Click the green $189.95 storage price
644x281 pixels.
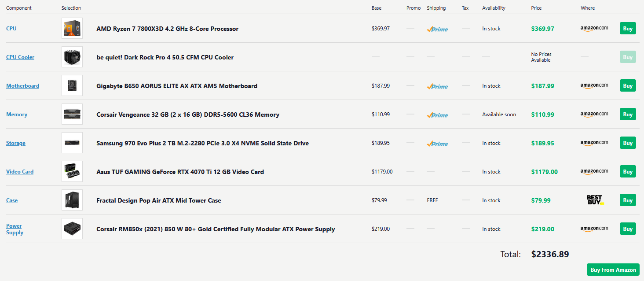point(543,143)
